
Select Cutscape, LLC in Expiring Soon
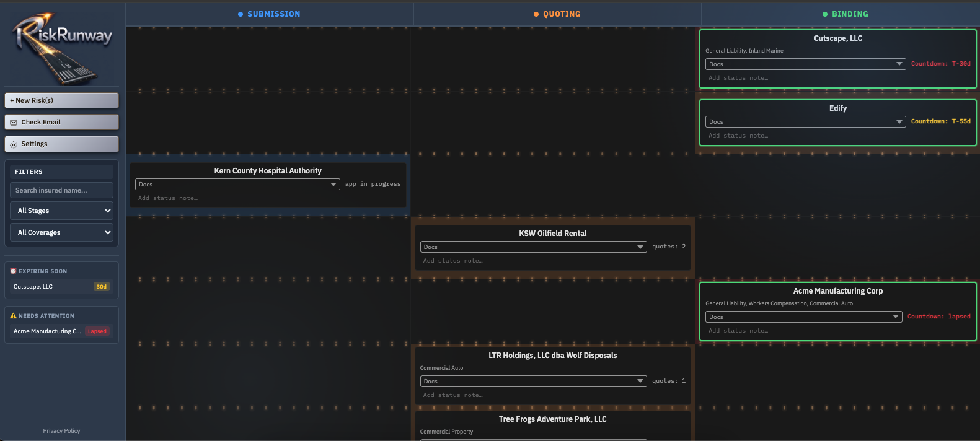(x=61, y=287)
